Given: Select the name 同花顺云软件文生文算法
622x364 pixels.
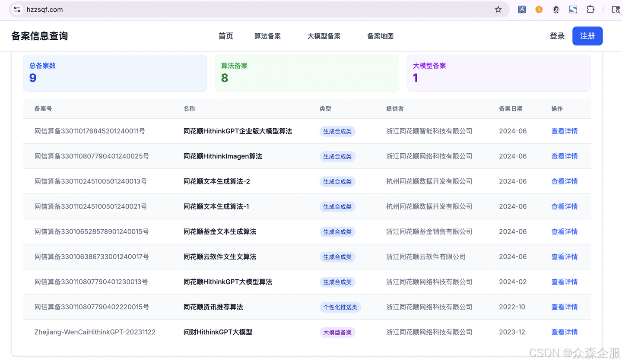Looking at the screenshot, I should [220, 256].
